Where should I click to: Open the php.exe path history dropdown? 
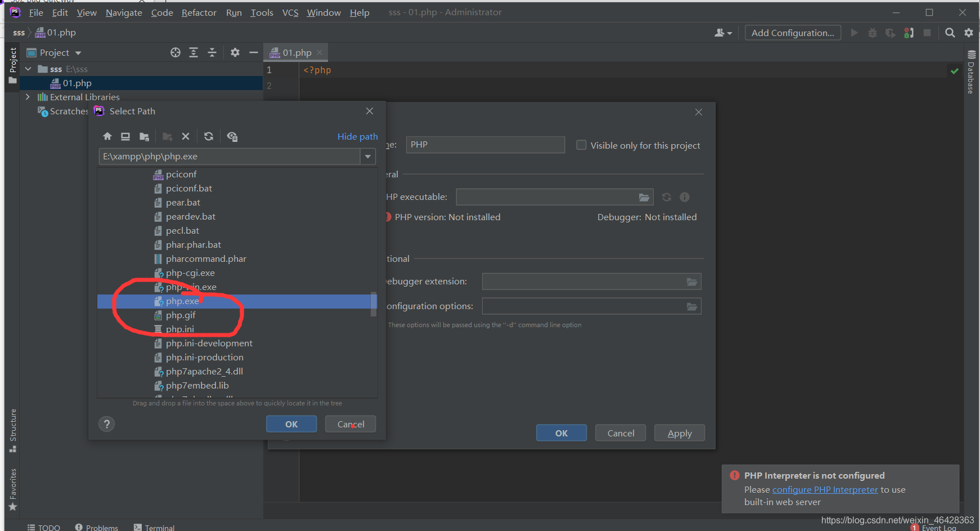pyautogui.click(x=368, y=156)
